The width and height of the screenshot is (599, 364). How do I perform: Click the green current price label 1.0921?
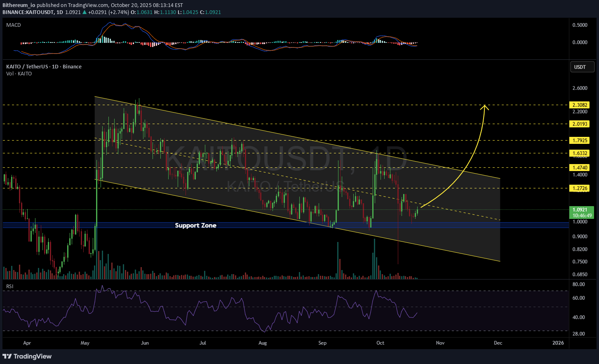click(x=581, y=210)
